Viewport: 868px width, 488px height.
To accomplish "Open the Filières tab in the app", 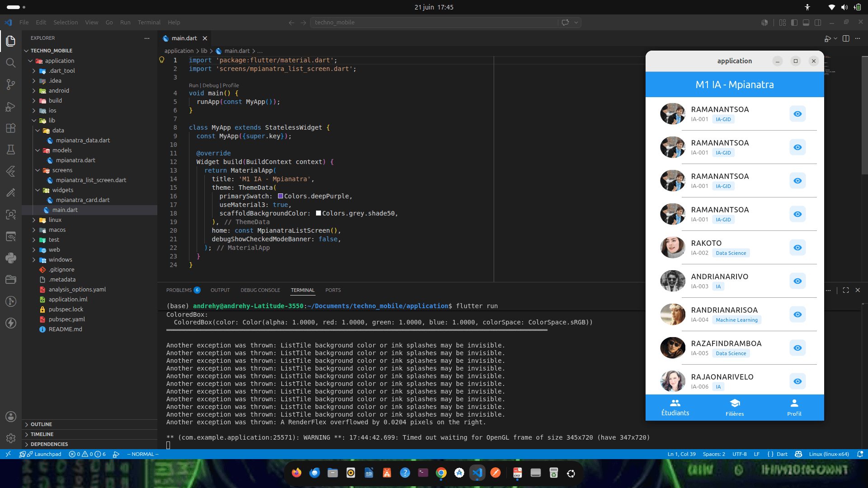I will 735,408.
